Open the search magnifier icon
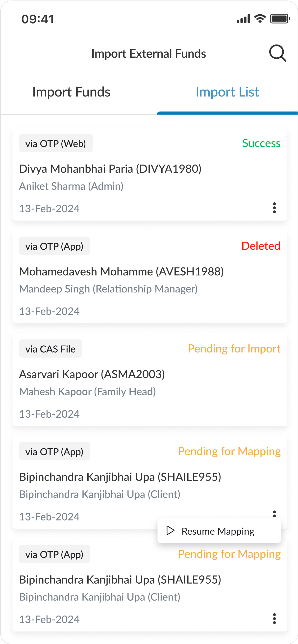The image size is (298, 644). (277, 53)
